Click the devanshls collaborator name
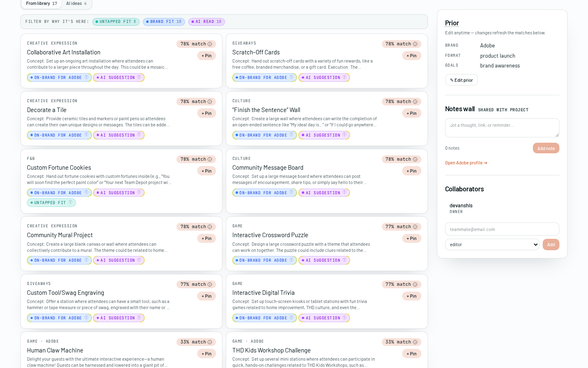The width and height of the screenshot is (588, 368). [461, 206]
